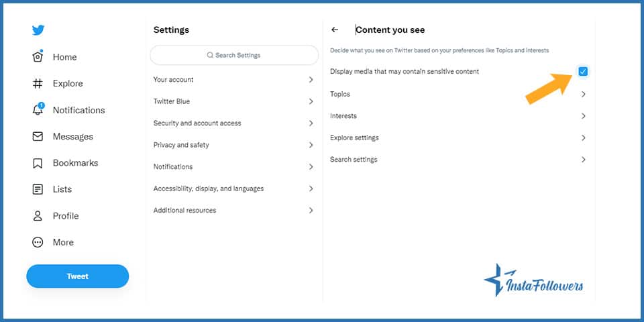Viewport: 644px width, 322px height.
Task: Open Messages via the envelope icon
Action: [x=38, y=136]
